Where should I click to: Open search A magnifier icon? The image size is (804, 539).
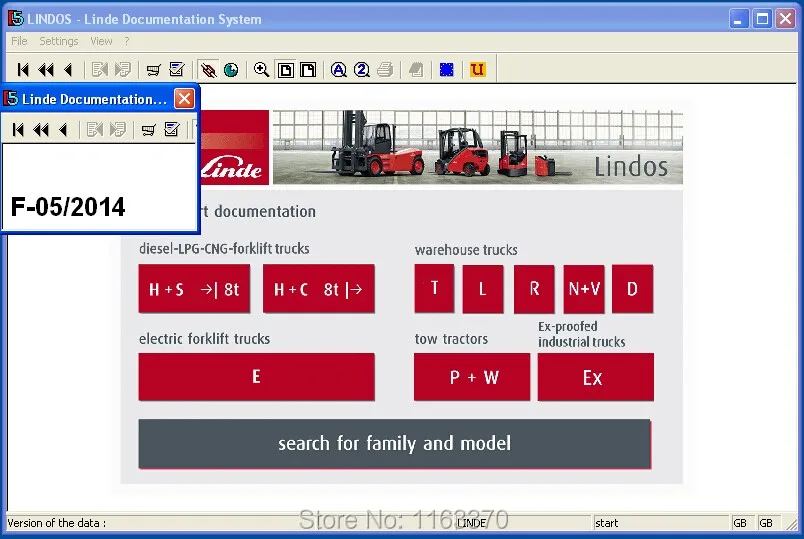[338, 69]
